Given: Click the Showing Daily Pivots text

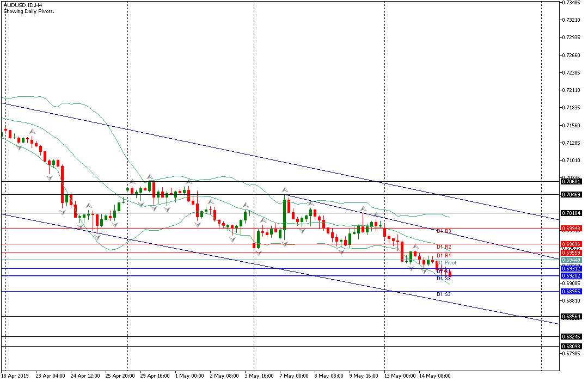Looking at the screenshot, I should (29, 11).
